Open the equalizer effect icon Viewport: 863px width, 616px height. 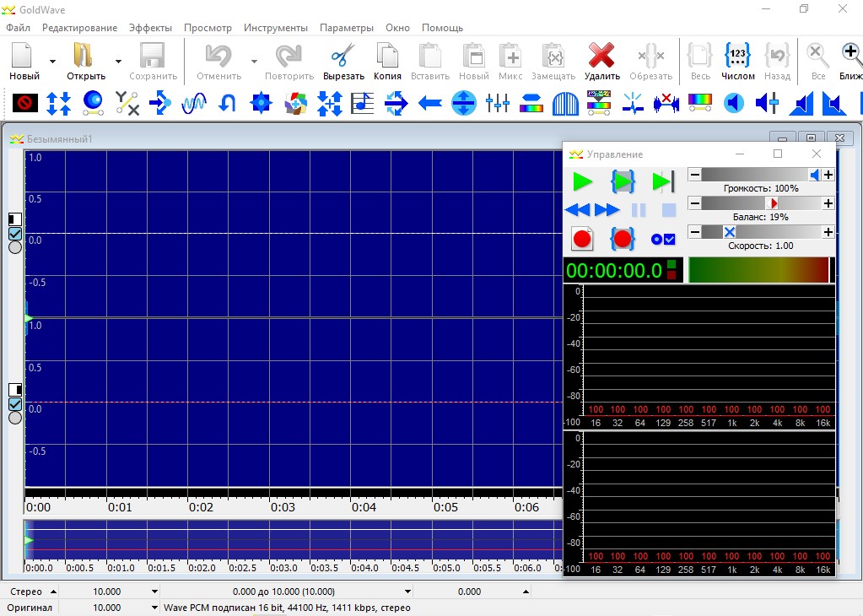tap(498, 104)
